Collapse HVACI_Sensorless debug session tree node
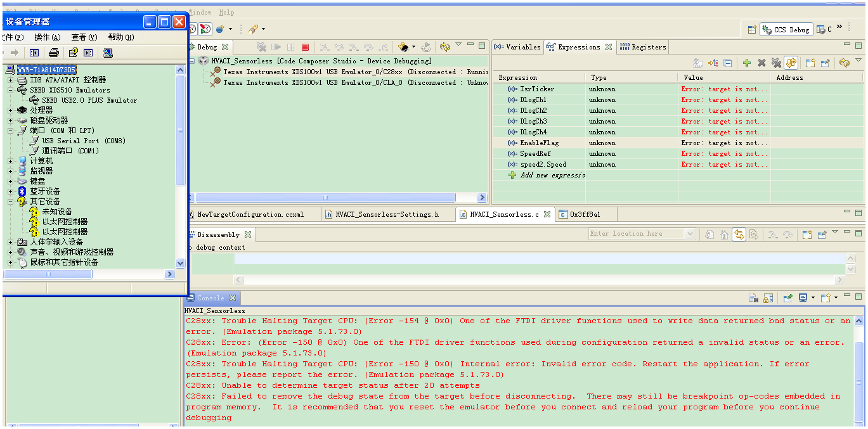 pyautogui.click(x=193, y=61)
